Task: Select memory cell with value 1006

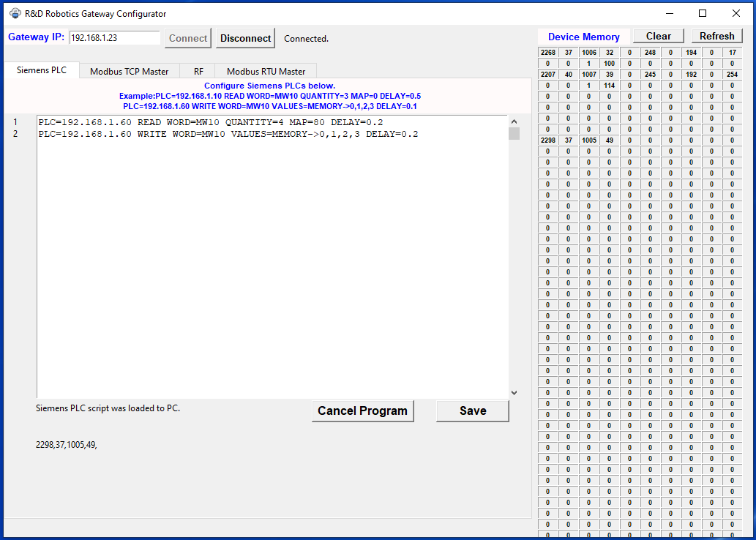Action: point(588,53)
